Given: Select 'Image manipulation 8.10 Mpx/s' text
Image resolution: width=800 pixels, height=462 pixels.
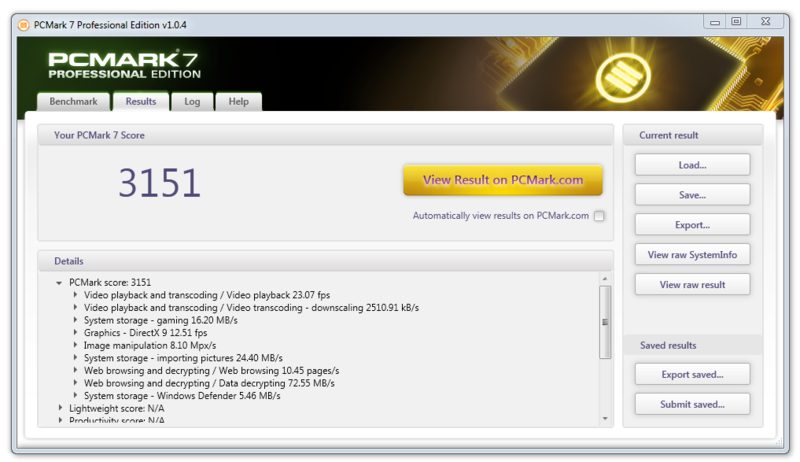Looking at the screenshot, I should coord(150,345).
